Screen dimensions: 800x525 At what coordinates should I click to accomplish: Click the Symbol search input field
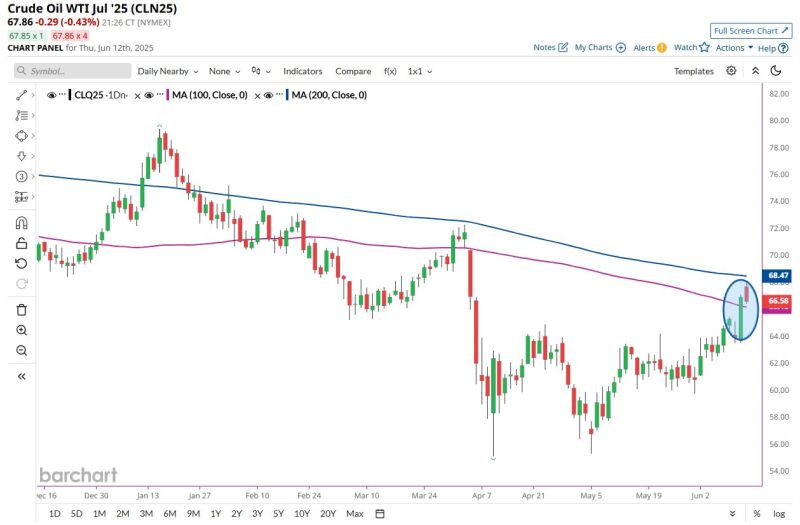73,71
